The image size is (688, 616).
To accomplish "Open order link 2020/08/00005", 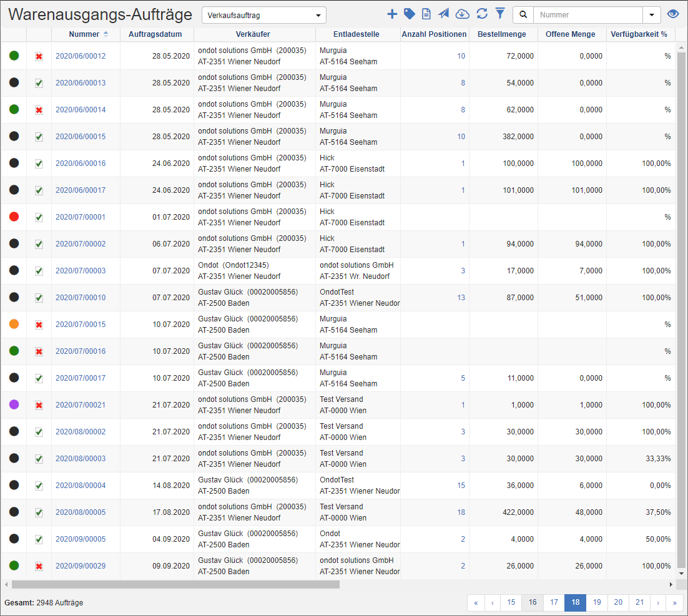I will (x=81, y=512).
